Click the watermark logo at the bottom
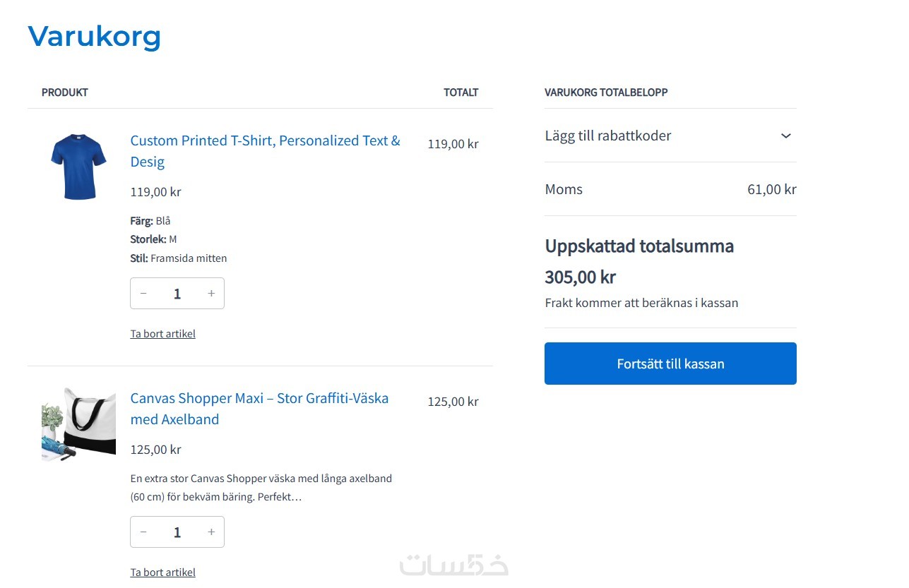 [453, 565]
